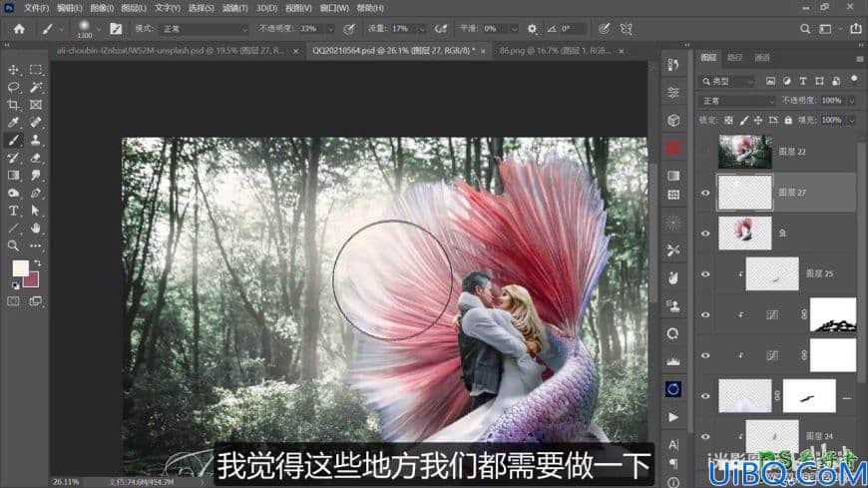The image size is (868, 488).
Task: Open the smoothing options gear icon
Action: 532,29
